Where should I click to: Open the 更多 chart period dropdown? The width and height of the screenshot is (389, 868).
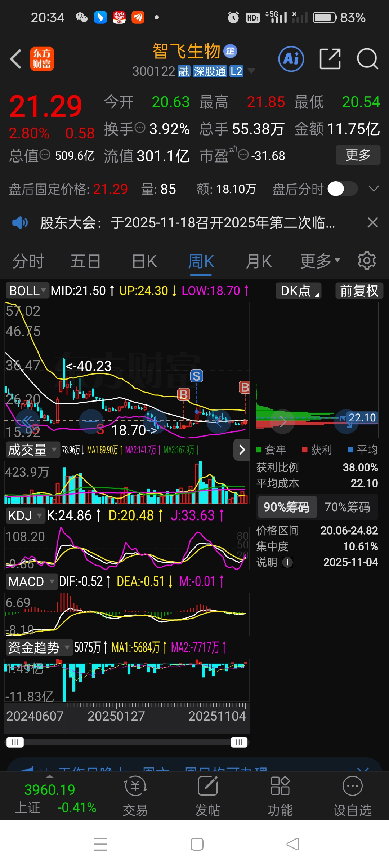(x=320, y=261)
